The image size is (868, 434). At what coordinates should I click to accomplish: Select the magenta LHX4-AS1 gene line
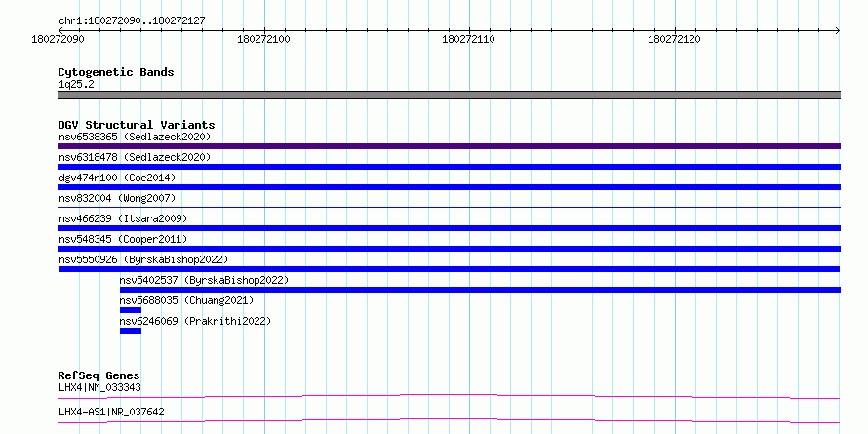click(450, 420)
